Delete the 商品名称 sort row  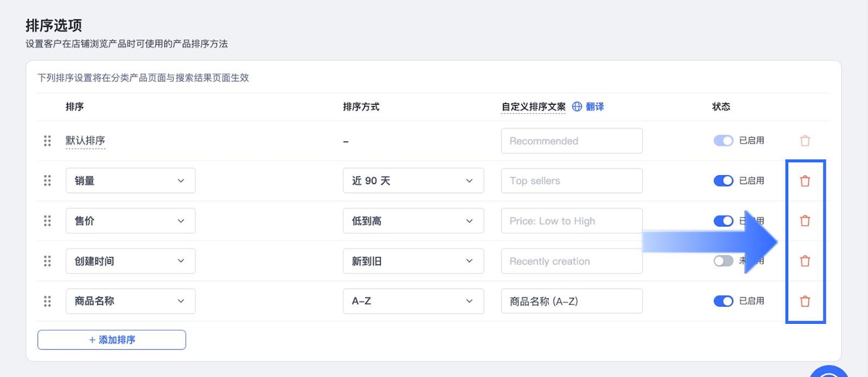pos(805,301)
